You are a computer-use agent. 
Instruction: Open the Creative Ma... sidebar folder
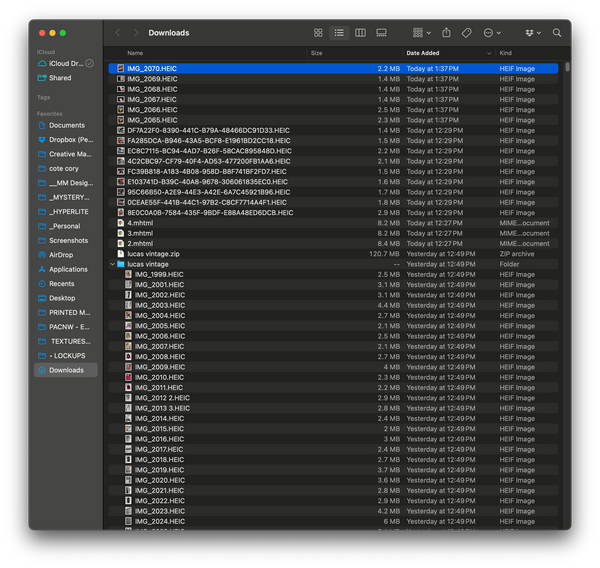pyautogui.click(x=65, y=154)
